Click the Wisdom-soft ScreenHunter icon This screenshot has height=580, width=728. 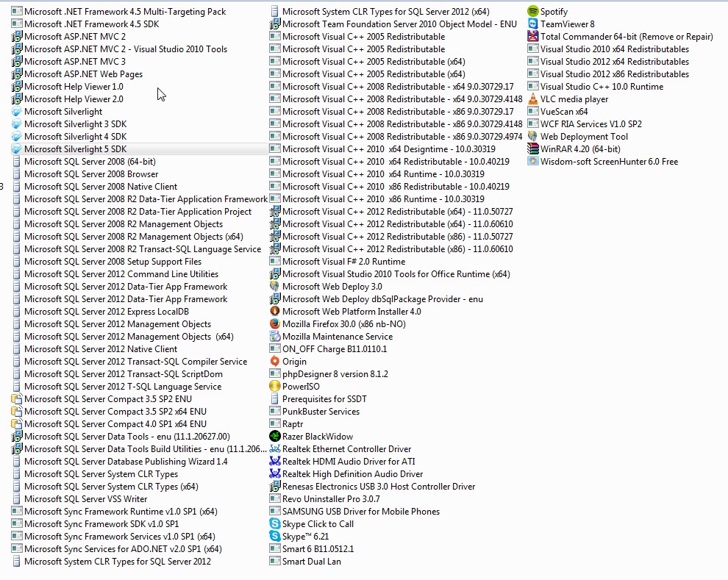(533, 162)
